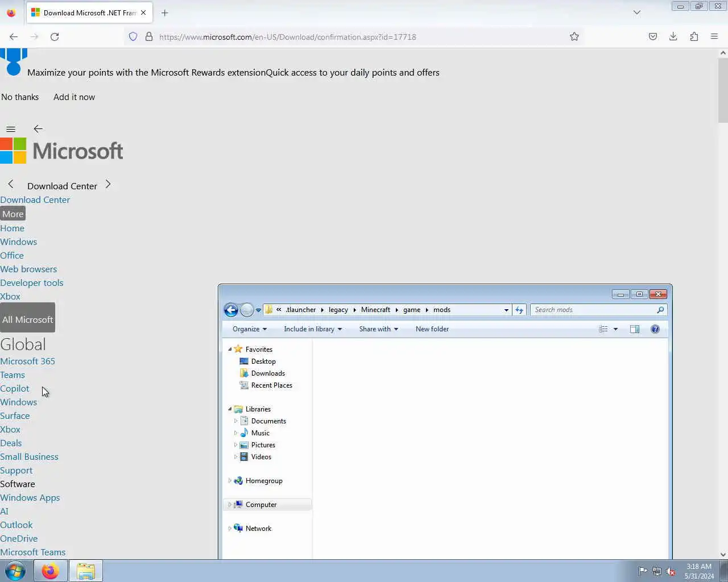Create a New folder in Explorer
Screen dimensions: 728x582
pos(432,329)
